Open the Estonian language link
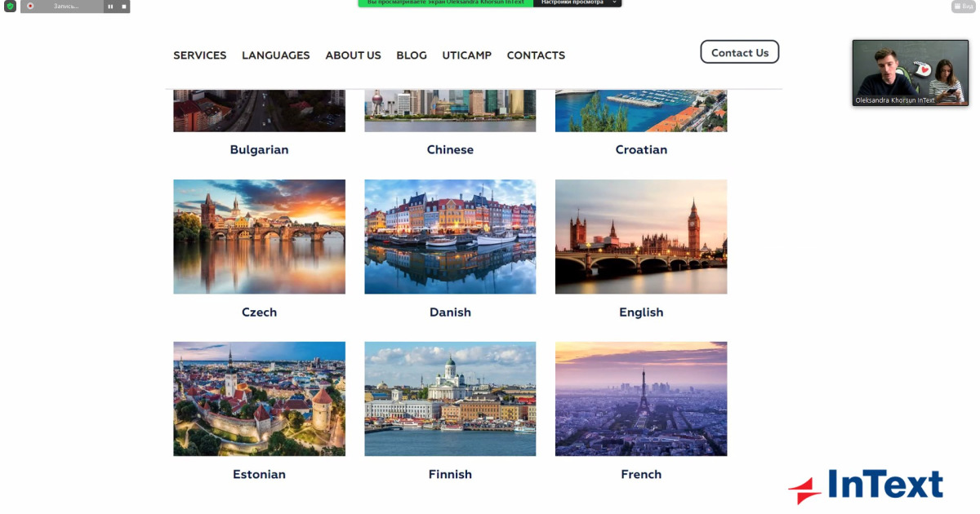This screenshot has width=980, height=514. tap(259, 475)
